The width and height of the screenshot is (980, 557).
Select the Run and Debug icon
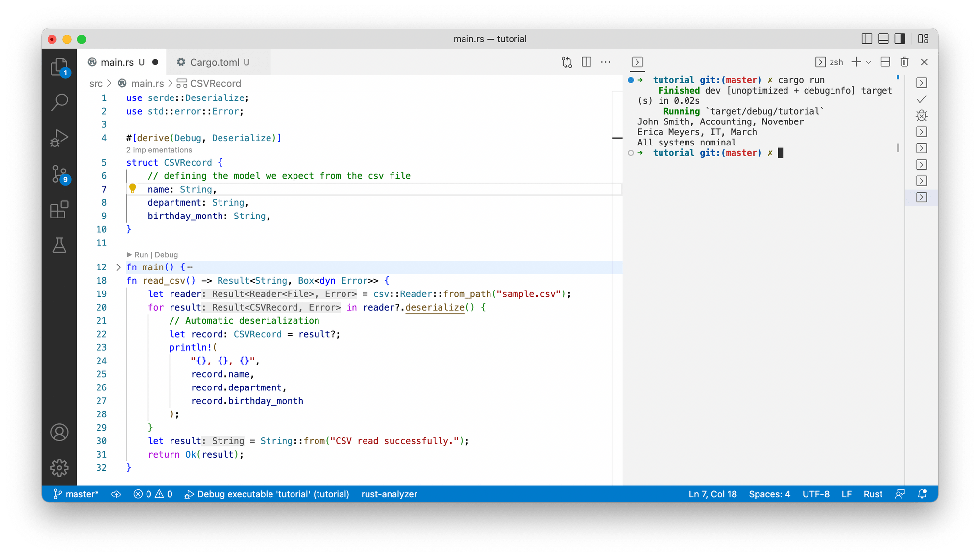(x=59, y=138)
